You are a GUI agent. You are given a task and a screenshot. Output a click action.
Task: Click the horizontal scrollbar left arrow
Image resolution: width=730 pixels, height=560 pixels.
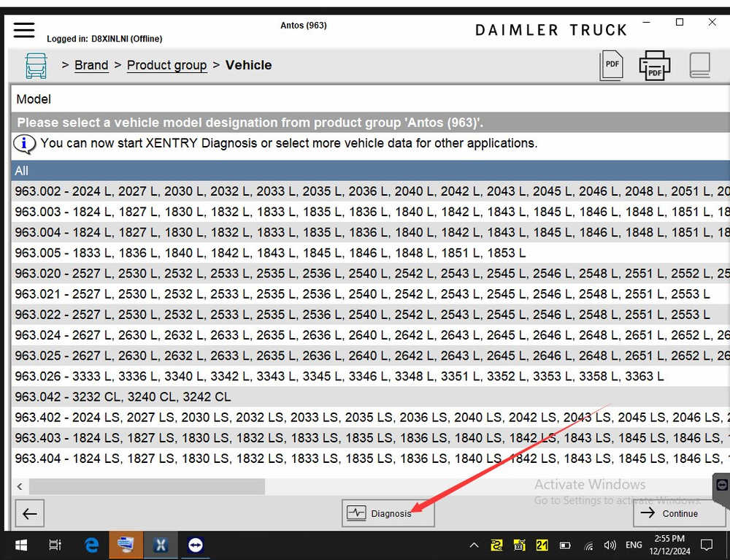[20, 486]
